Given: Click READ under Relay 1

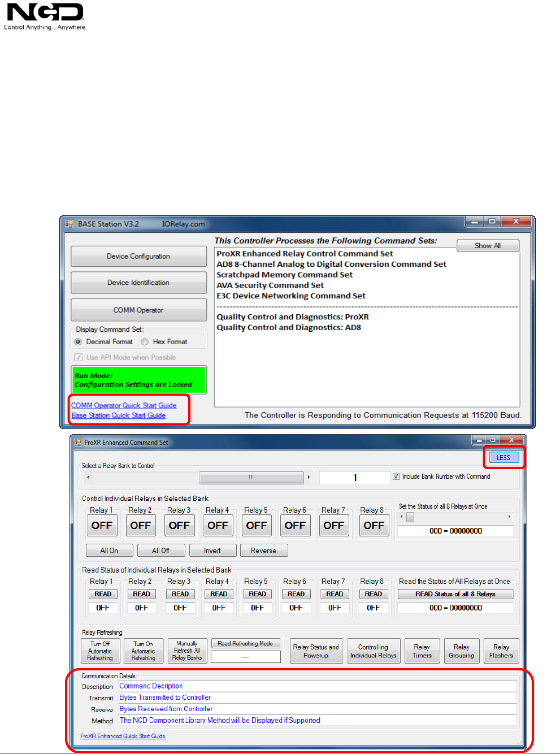Looking at the screenshot, I should (x=103, y=594).
